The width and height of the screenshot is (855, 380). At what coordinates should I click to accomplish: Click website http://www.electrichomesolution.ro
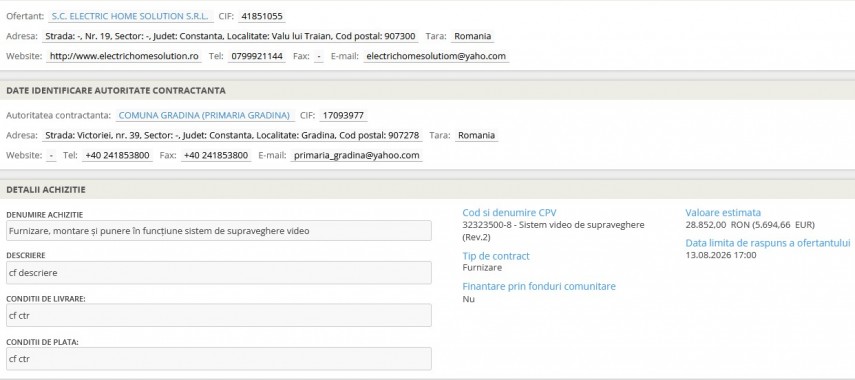(x=124, y=56)
